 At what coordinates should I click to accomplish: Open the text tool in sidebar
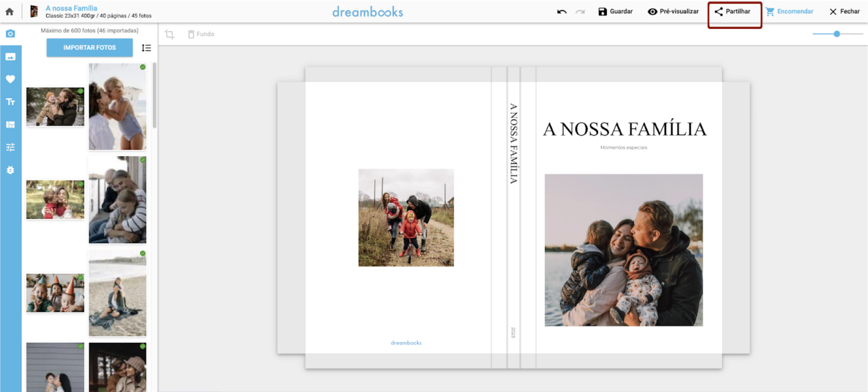(10, 102)
